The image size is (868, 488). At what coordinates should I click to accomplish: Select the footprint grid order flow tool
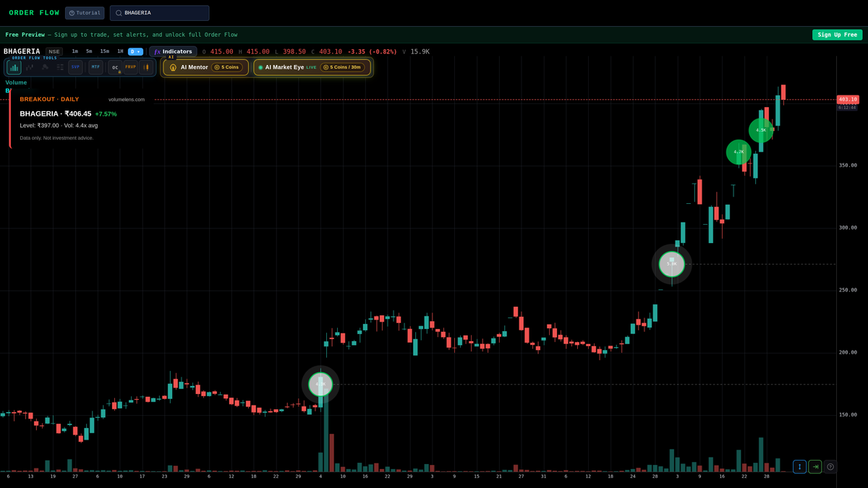click(x=60, y=67)
